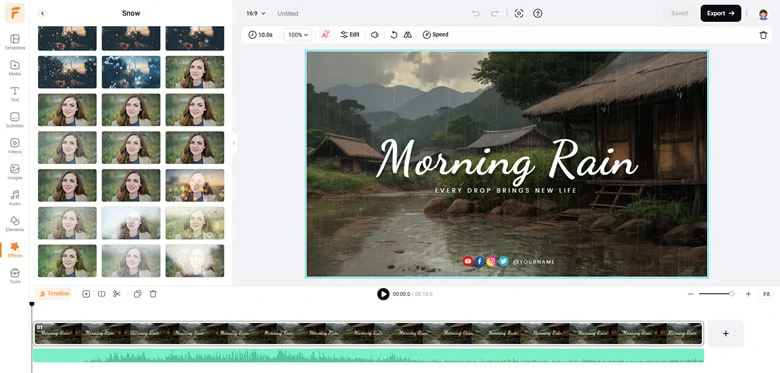This screenshot has width=780, height=373.
Task: Click the Undo arrow
Action: pyautogui.click(x=476, y=13)
